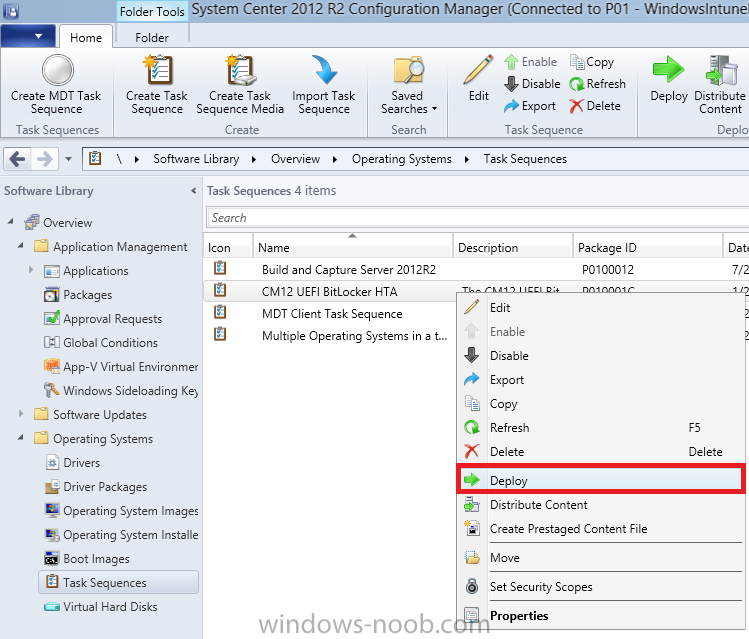
Task: Collapse Operating Systems tree node
Action: [x=21, y=437]
